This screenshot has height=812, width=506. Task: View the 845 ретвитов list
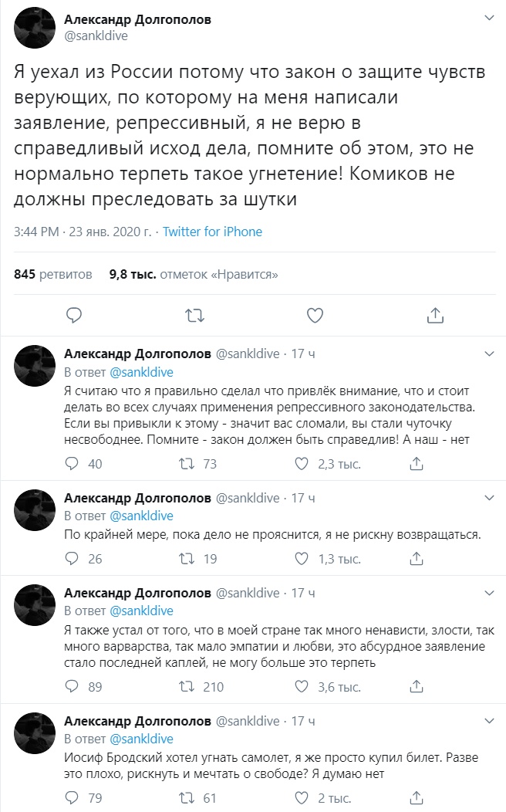coord(53,274)
